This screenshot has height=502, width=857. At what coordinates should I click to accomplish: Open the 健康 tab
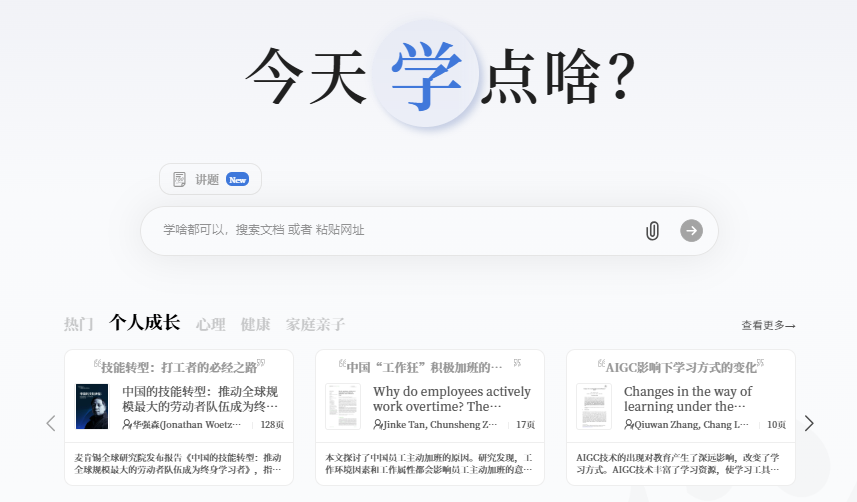click(256, 324)
